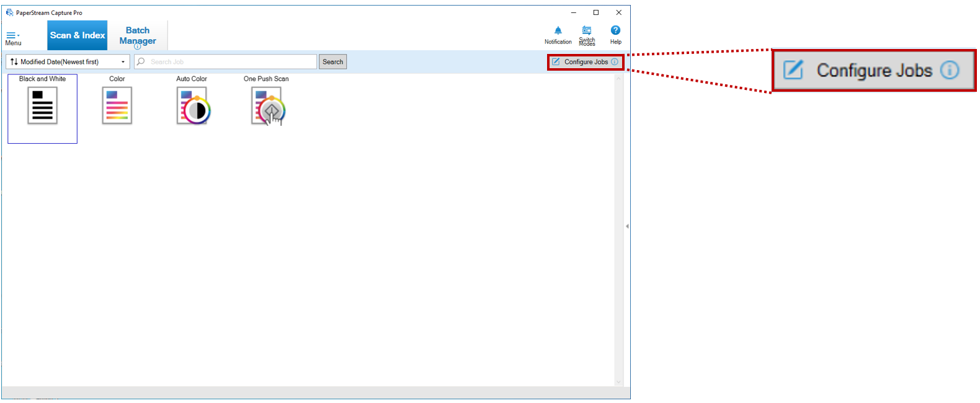Open Modified Date sort order dropdown

(x=68, y=62)
